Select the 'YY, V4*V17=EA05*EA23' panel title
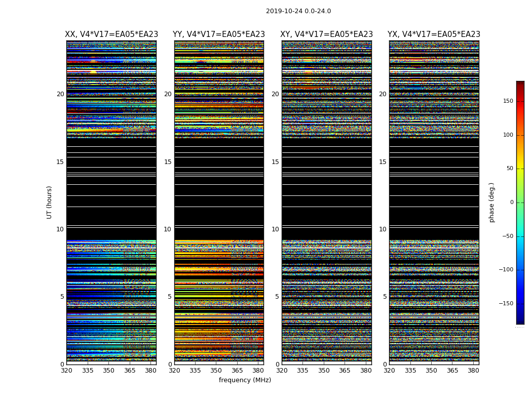Screen dimensions: 532x405 [x=219, y=34]
